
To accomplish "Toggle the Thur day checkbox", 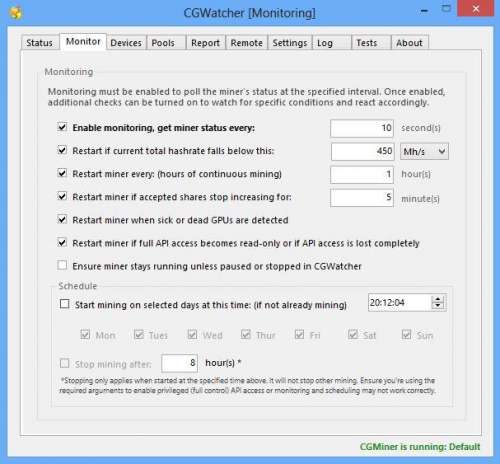I will click(246, 334).
